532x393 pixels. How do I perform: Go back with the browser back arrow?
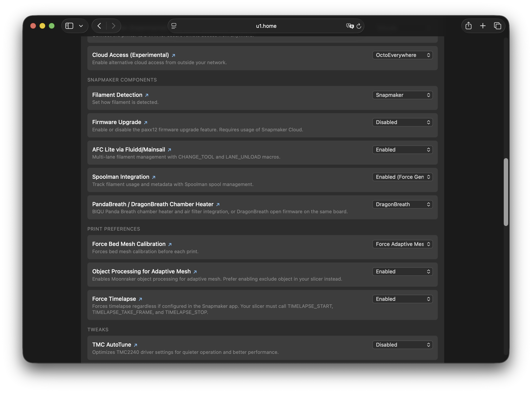(99, 26)
